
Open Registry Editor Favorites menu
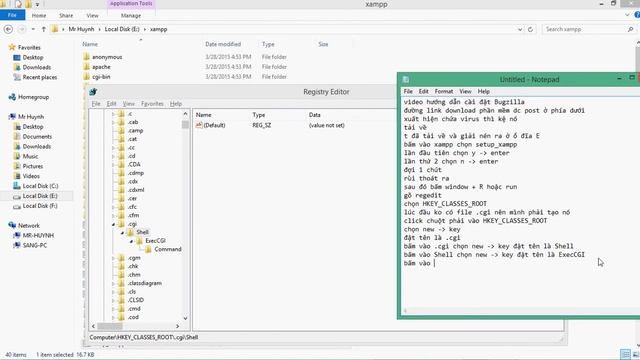(152, 104)
